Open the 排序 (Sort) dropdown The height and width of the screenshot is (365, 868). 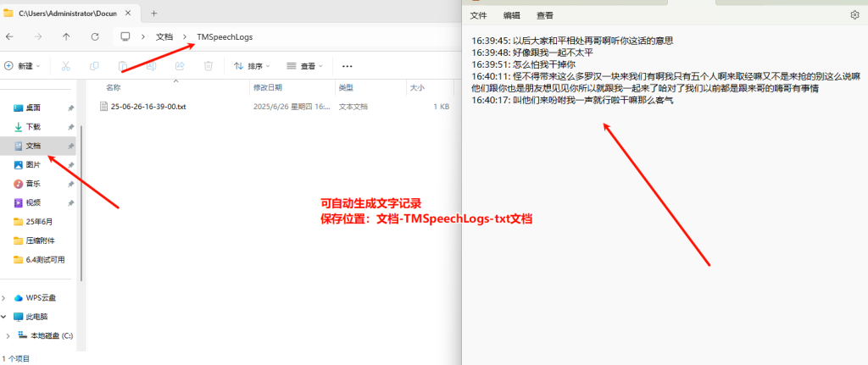tap(252, 66)
